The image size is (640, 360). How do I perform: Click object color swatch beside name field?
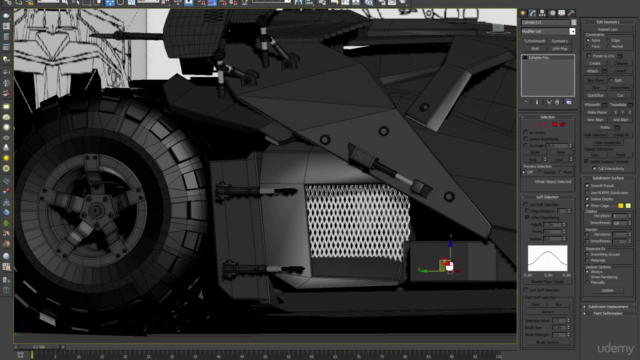pyautogui.click(x=573, y=22)
